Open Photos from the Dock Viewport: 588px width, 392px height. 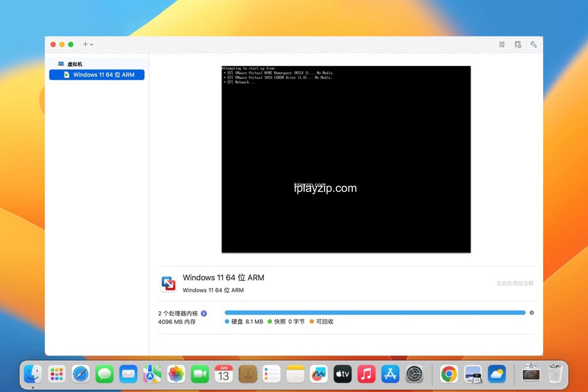(176, 374)
